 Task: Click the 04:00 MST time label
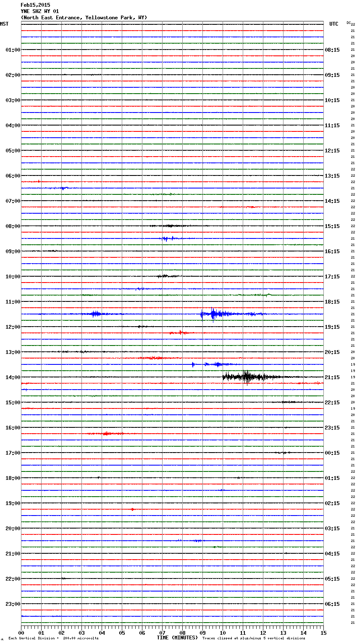(x=13, y=126)
